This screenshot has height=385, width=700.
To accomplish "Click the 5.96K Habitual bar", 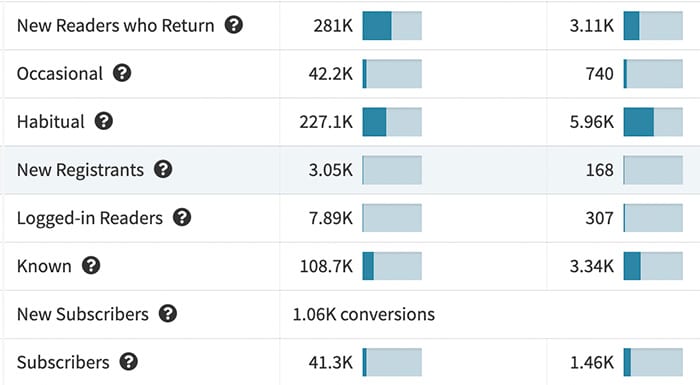I will [x=653, y=121].
